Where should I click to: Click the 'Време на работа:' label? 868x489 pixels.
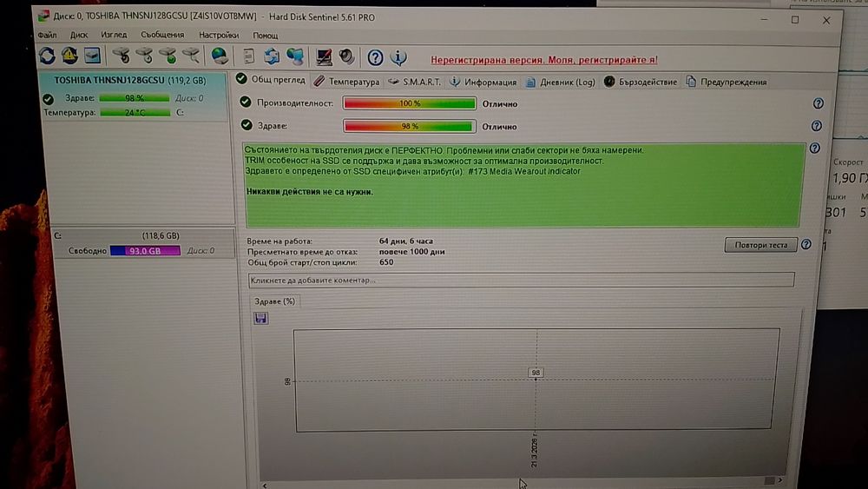279,241
